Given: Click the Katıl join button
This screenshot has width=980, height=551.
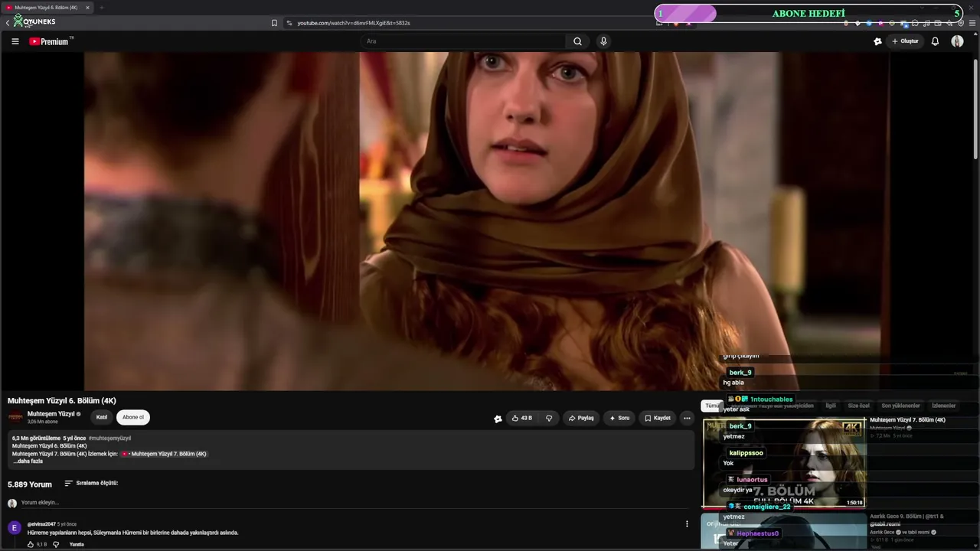Looking at the screenshot, I should click(x=102, y=417).
